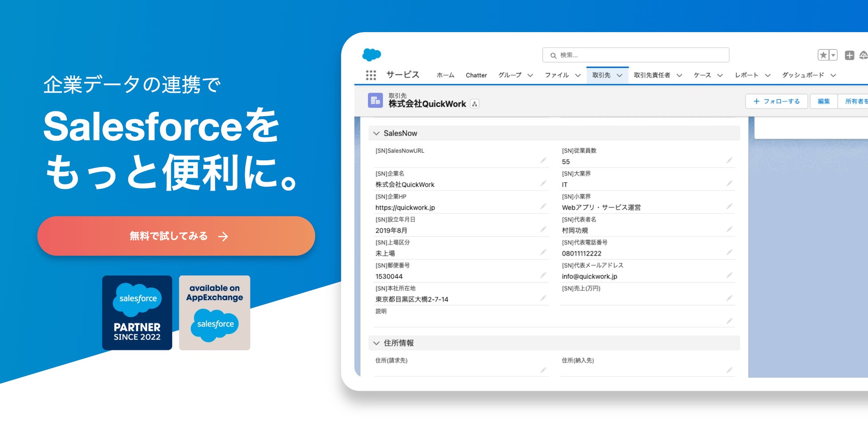Click the Salesforce Partner Since 2022 badge

137,313
